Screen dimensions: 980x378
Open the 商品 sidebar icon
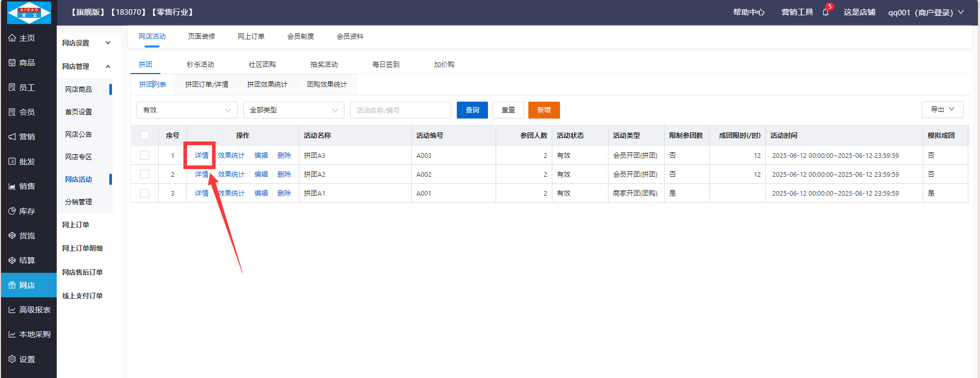pos(12,63)
